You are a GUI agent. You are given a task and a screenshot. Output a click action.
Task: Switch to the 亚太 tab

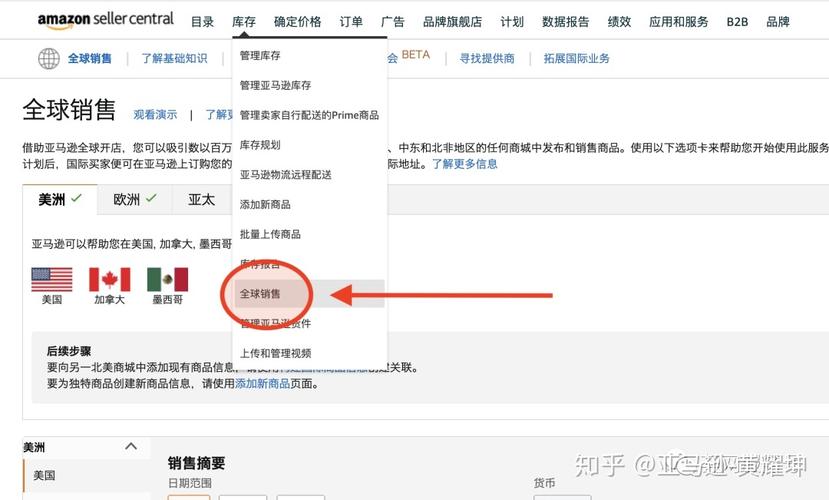click(201, 199)
